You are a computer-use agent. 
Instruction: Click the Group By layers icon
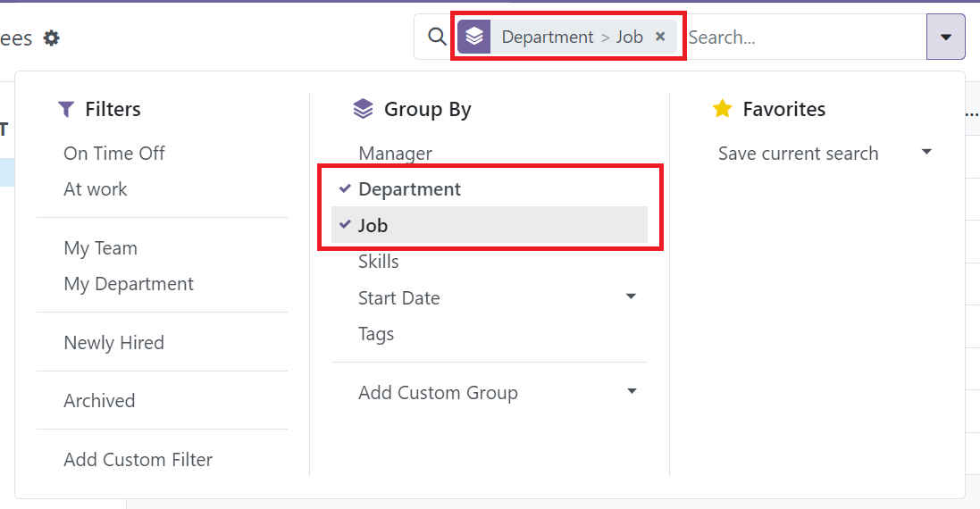tap(363, 109)
